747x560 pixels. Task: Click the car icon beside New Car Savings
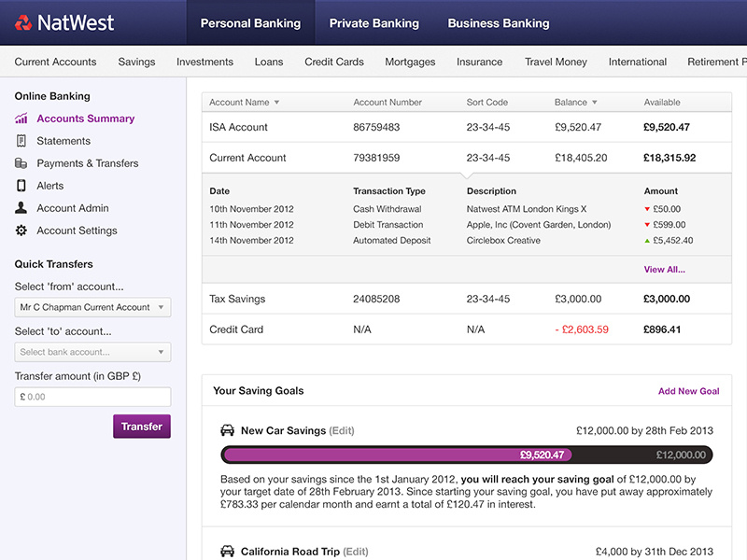click(x=227, y=430)
